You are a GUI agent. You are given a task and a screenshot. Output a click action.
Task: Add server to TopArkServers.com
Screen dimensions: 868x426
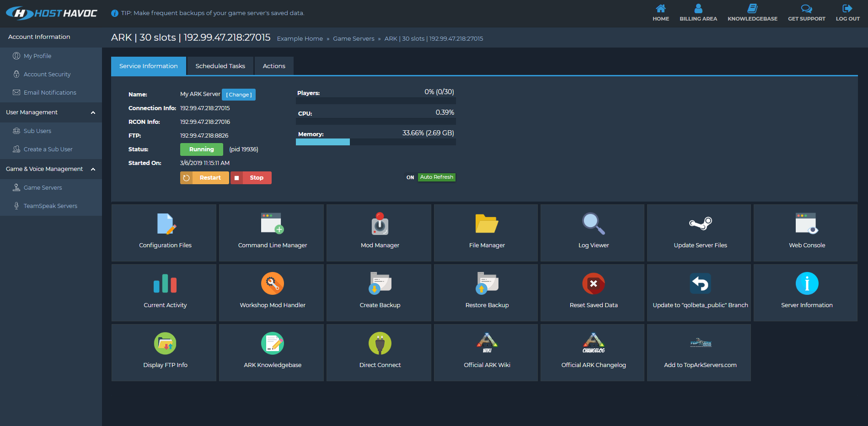tap(700, 352)
